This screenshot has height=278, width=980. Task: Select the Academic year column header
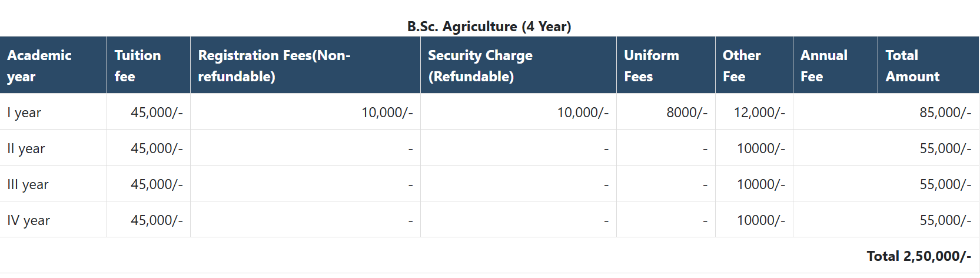39,65
